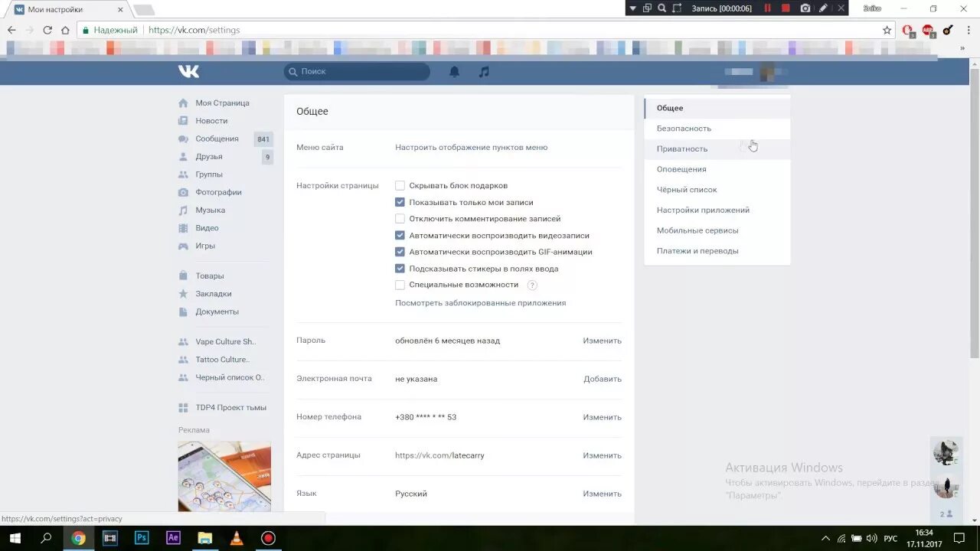Viewport: 980px width, 551px height.
Task: Click the Новости sidebar icon
Action: click(183, 121)
